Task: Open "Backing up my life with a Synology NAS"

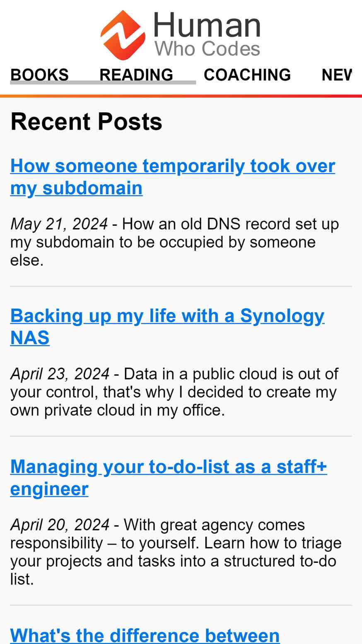Action: [167, 327]
